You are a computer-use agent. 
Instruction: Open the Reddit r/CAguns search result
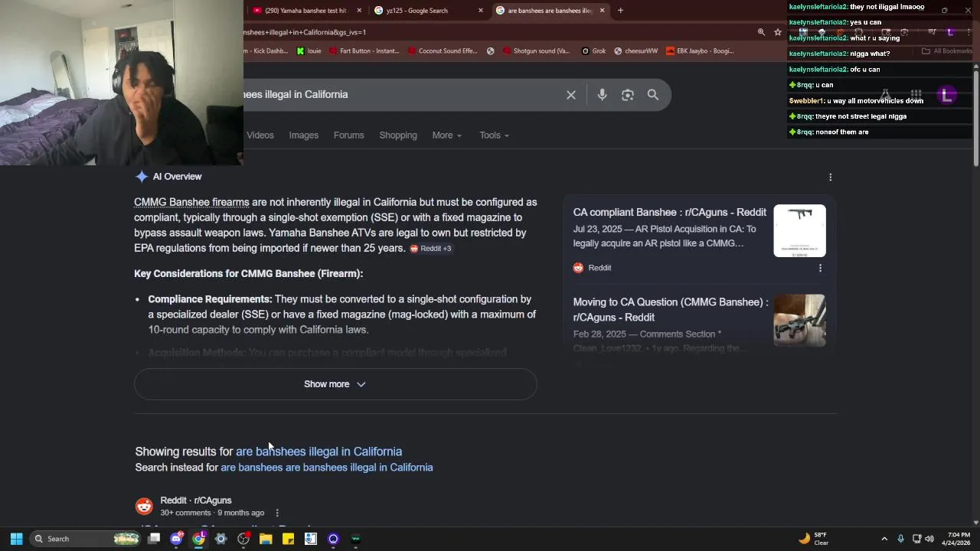tap(196, 500)
